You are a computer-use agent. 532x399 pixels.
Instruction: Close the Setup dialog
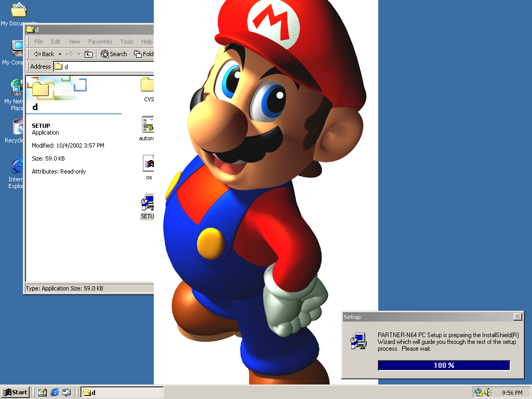coord(518,316)
